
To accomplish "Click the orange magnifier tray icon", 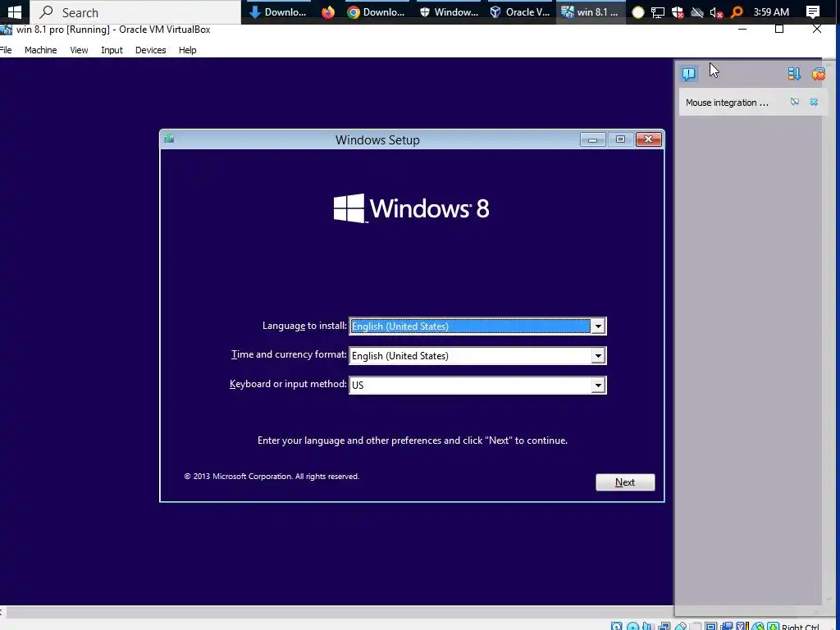I will point(737,12).
